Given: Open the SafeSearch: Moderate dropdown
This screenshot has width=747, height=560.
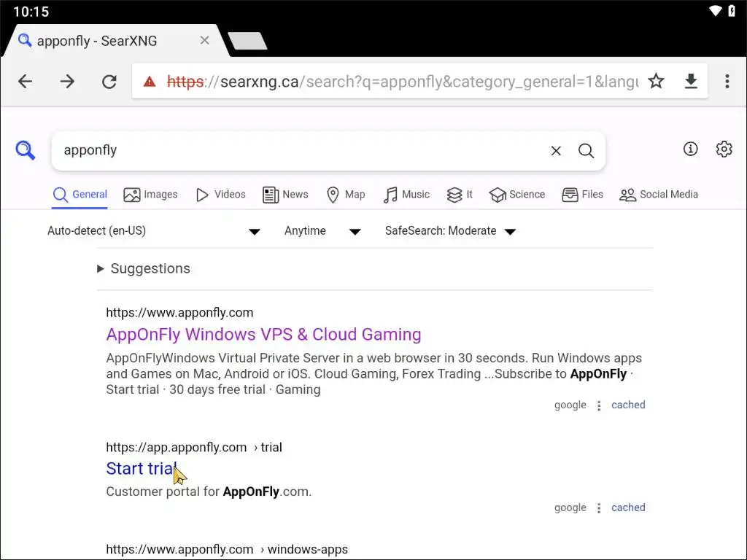Looking at the screenshot, I should click(x=450, y=231).
